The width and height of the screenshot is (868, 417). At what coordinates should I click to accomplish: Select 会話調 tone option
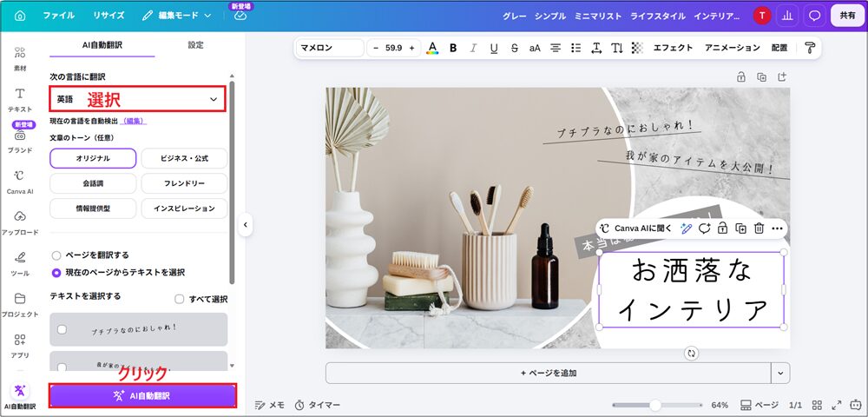(93, 183)
